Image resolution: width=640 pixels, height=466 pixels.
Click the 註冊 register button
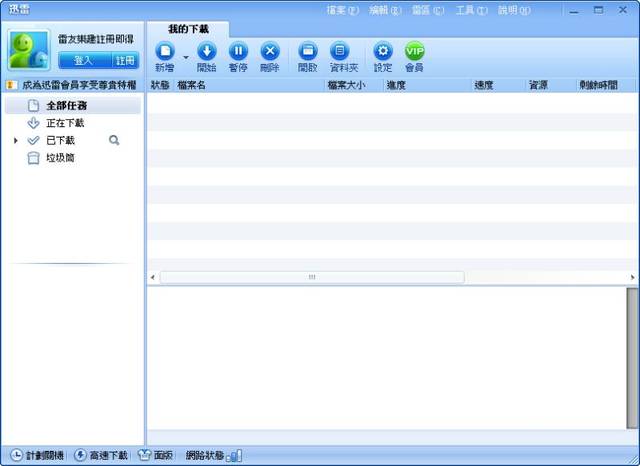click(124, 60)
